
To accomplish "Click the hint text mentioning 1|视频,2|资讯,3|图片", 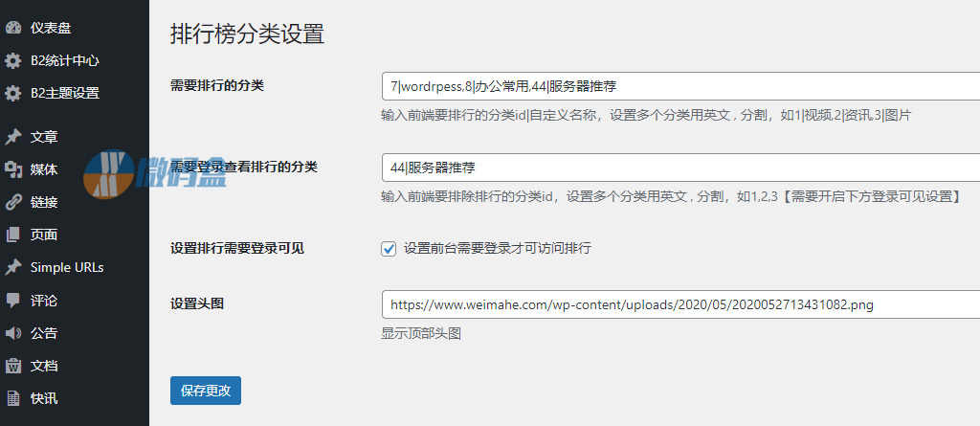I will 646,115.
